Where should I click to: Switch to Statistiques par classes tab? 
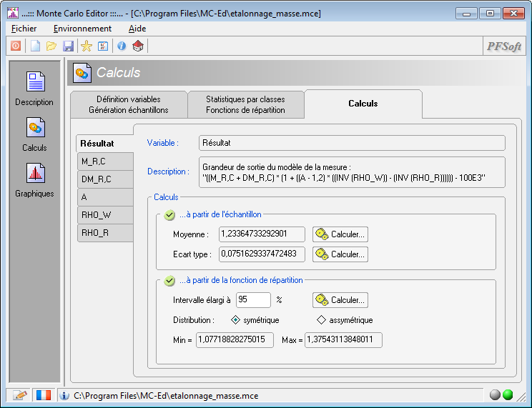[x=245, y=104]
